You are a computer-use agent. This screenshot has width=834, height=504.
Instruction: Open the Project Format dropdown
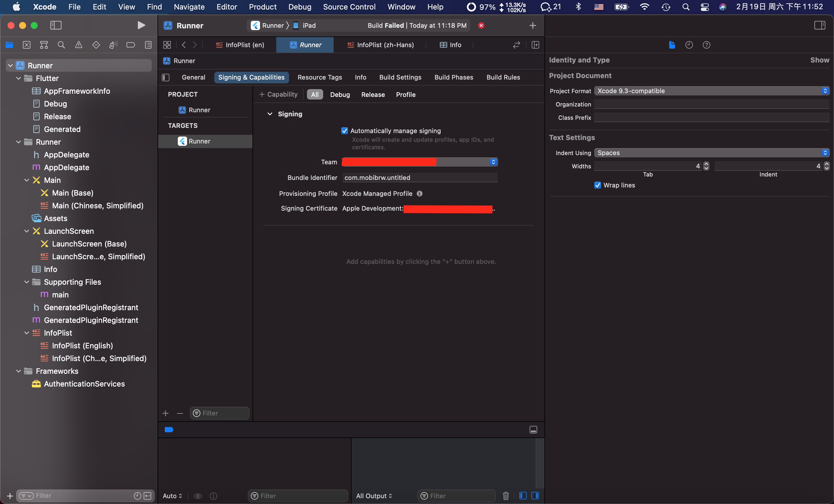pos(712,91)
